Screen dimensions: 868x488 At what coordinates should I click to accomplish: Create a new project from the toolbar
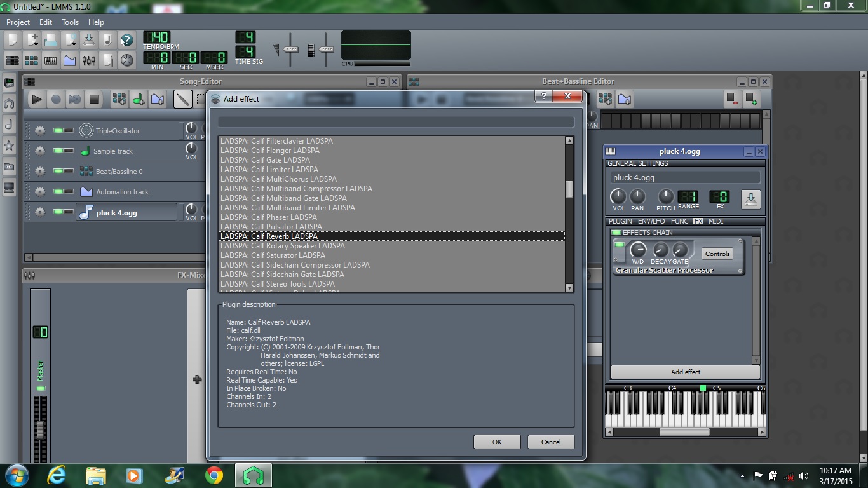coord(12,40)
